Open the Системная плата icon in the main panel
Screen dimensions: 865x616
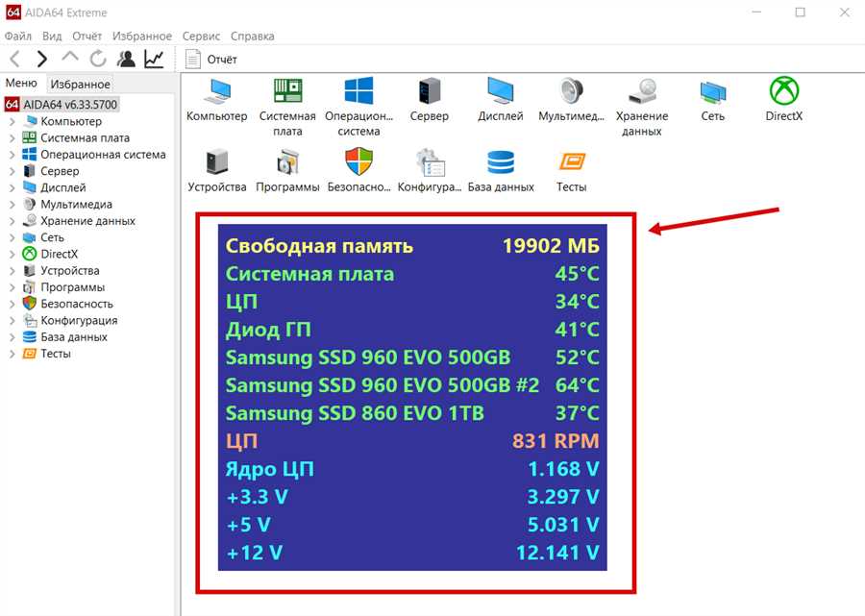point(287,107)
